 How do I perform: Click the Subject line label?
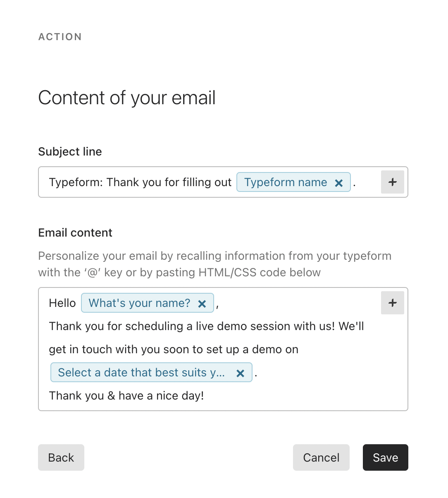[70, 151]
